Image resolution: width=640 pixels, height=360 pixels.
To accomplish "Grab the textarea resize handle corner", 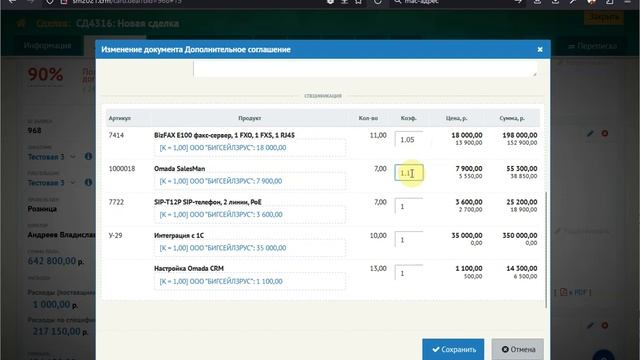I will click(x=534, y=74).
